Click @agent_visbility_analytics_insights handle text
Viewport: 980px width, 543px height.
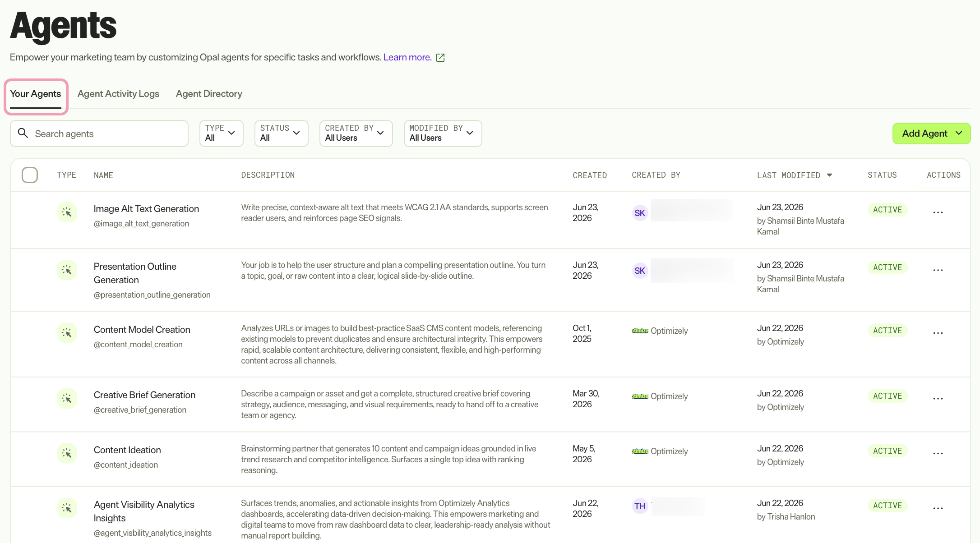(x=153, y=533)
